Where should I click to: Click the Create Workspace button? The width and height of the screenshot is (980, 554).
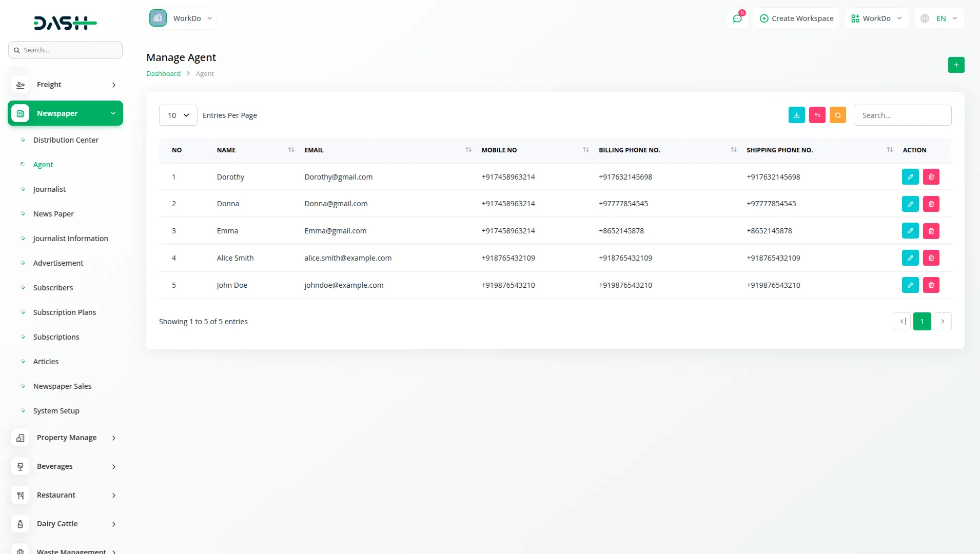[x=796, y=18]
